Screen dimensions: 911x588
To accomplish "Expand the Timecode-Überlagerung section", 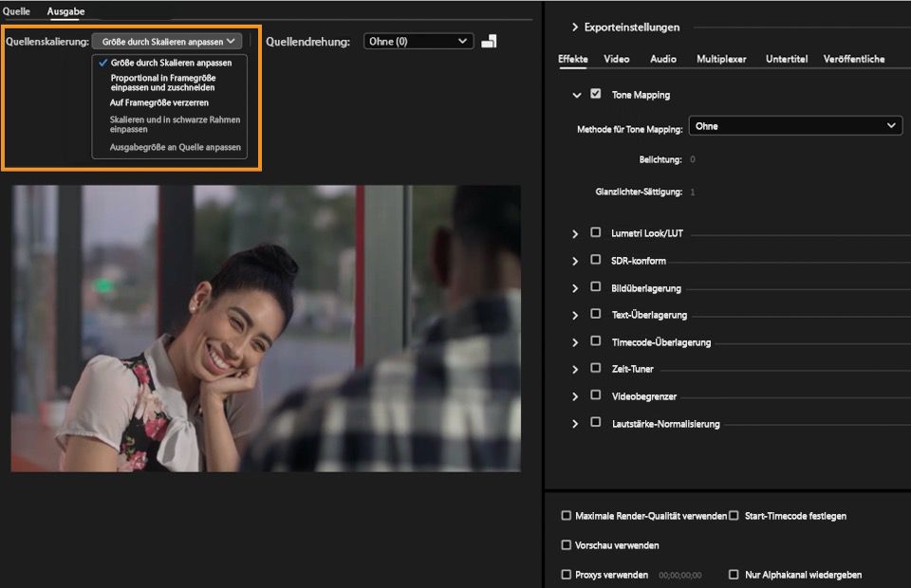I will tap(575, 342).
